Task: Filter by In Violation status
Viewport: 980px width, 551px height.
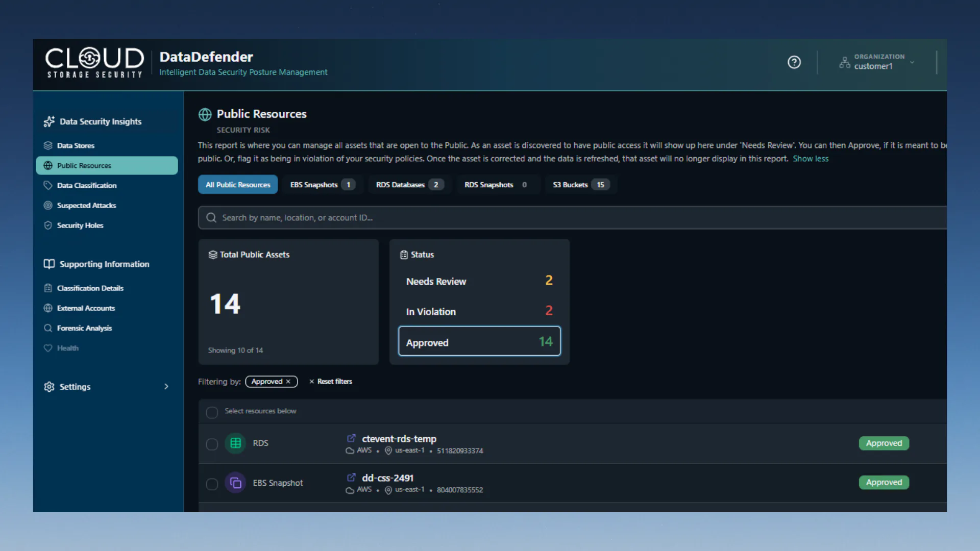Action: tap(479, 311)
